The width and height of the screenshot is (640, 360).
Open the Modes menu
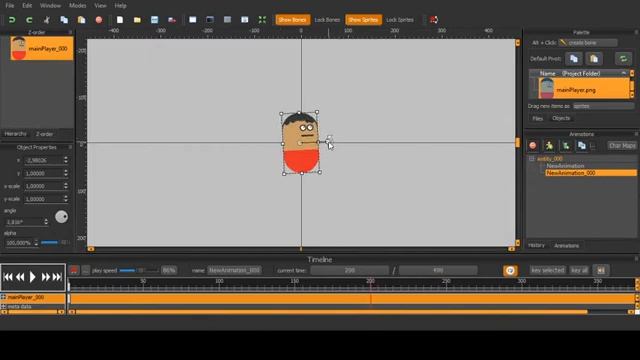click(78, 6)
